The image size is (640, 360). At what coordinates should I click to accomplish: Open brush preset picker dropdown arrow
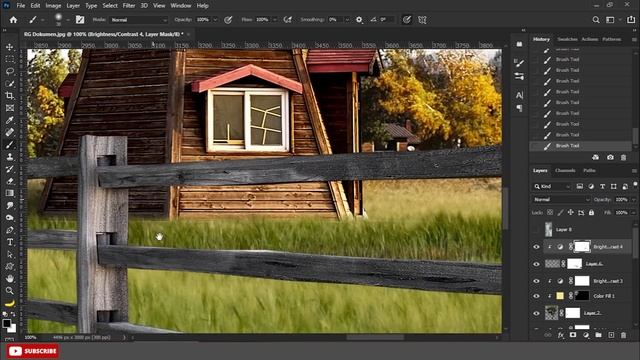tap(68, 20)
